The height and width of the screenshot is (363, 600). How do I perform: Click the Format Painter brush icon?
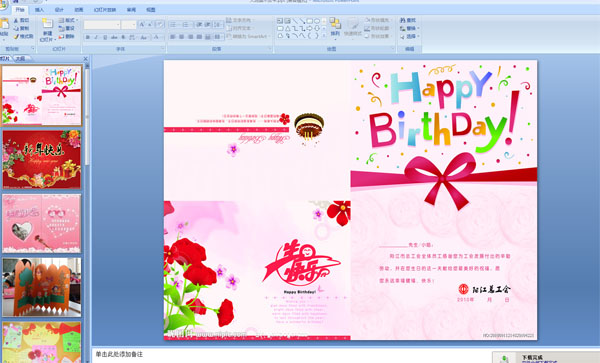(16, 36)
